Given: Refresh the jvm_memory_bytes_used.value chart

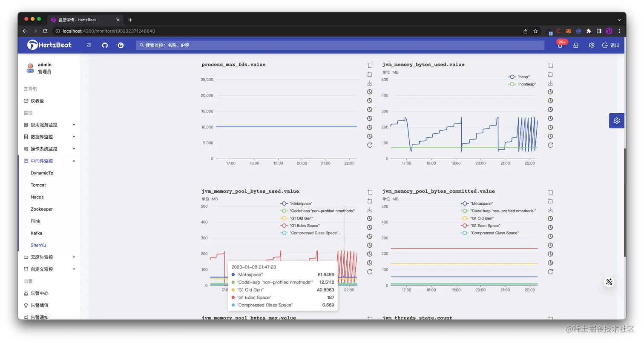Looking at the screenshot, I should click(550, 145).
